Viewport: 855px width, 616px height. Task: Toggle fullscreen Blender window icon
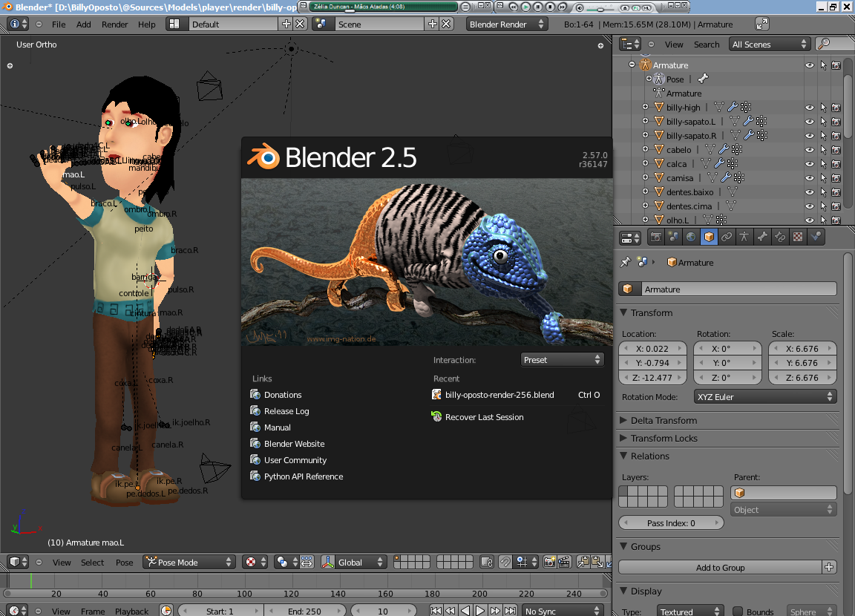click(761, 24)
